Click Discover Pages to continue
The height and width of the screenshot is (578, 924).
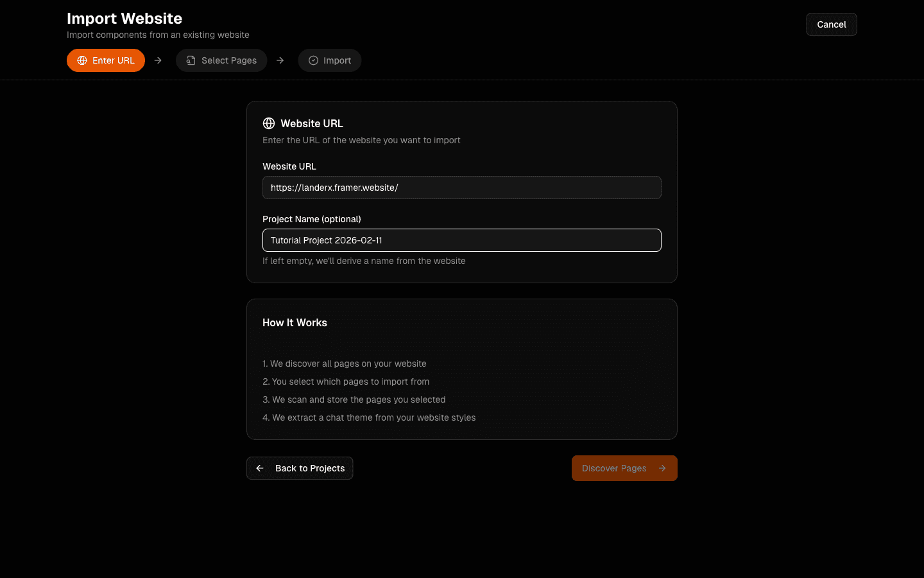pos(614,468)
